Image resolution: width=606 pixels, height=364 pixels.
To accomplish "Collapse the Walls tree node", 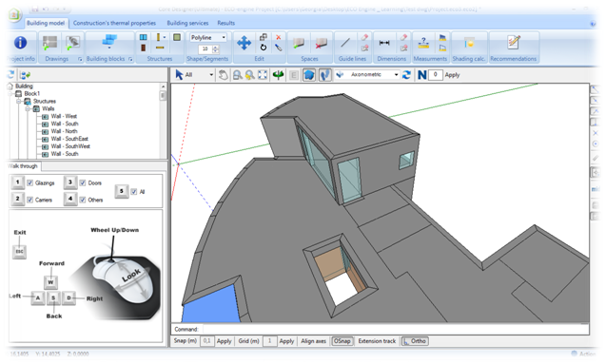I will pos(28,109).
